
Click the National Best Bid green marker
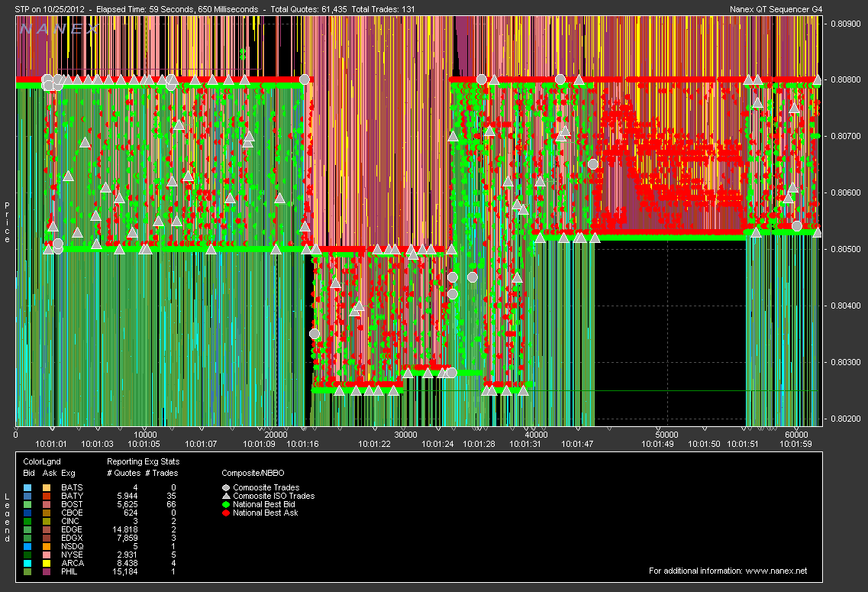coord(226,504)
